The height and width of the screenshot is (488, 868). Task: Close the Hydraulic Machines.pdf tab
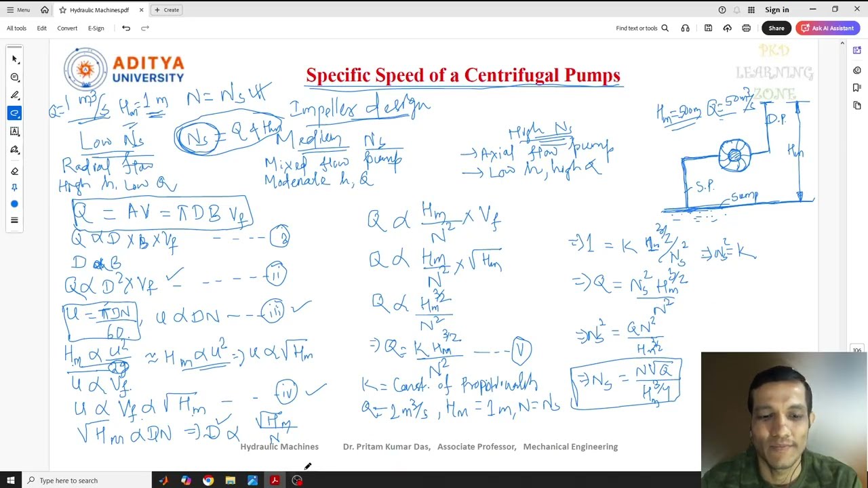pyautogui.click(x=141, y=10)
